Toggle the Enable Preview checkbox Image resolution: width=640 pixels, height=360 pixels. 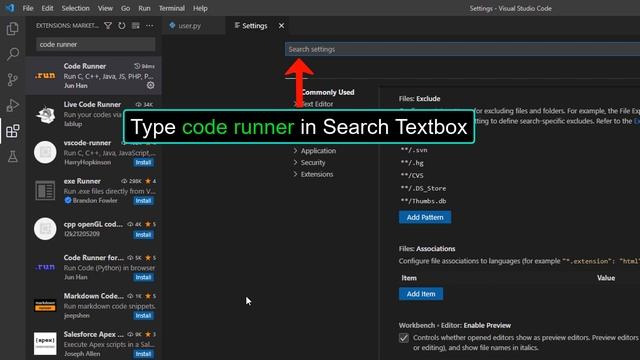(404, 338)
